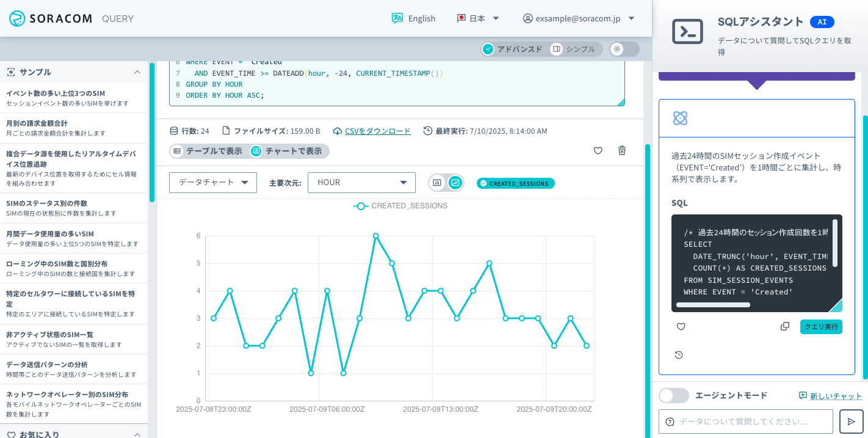Viewport: 868px width, 438px height.
Task: Open sample 月別の請求金額合計
Action: (x=74, y=128)
